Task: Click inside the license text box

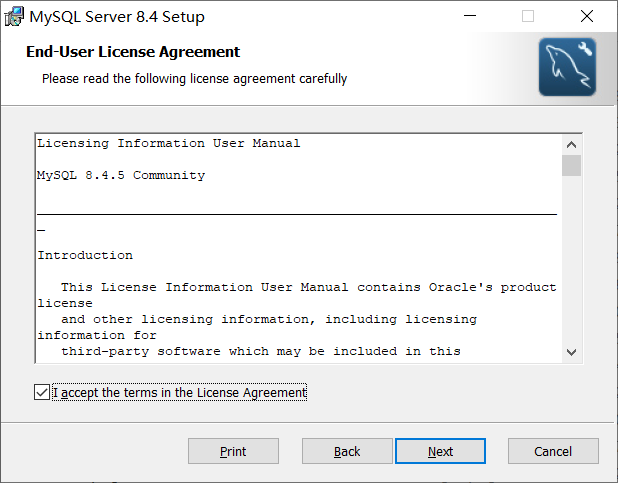Action: click(299, 248)
